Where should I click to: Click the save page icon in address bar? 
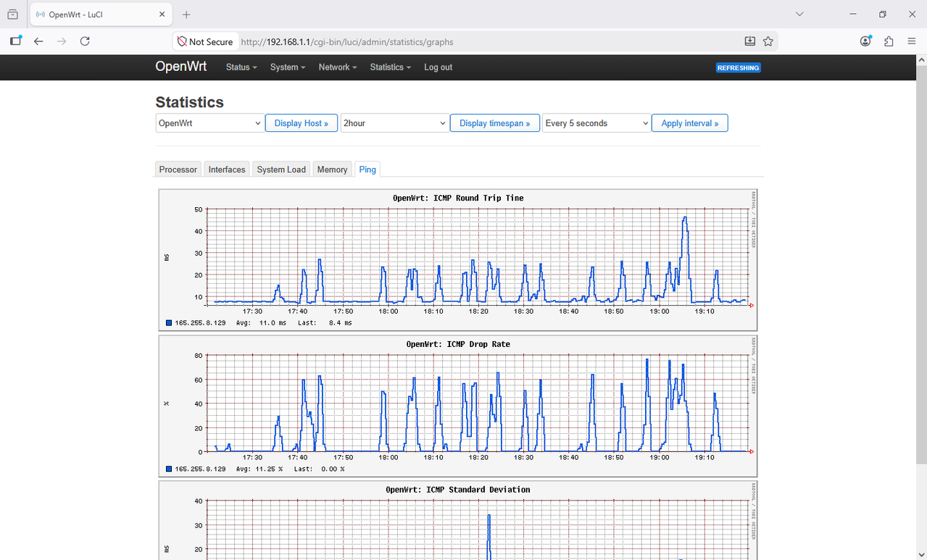coord(750,41)
